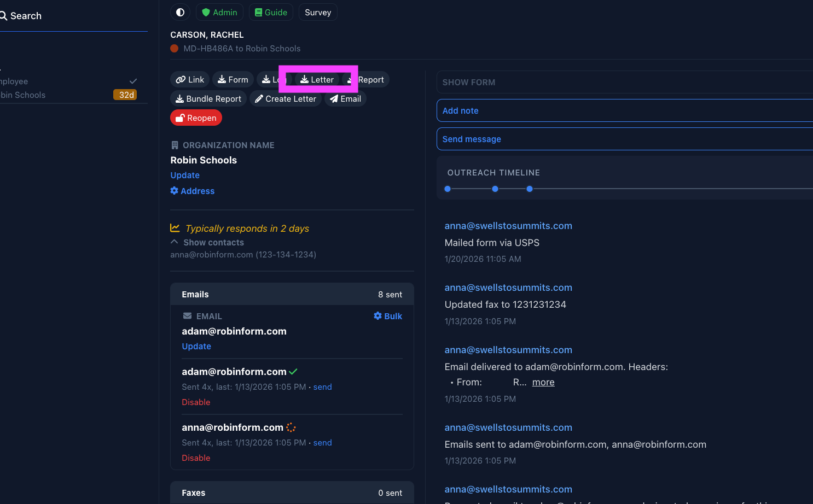The width and height of the screenshot is (813, 504).
Task: Click the trend chart icon beside Typically responds
Action: tap(175, 228)
